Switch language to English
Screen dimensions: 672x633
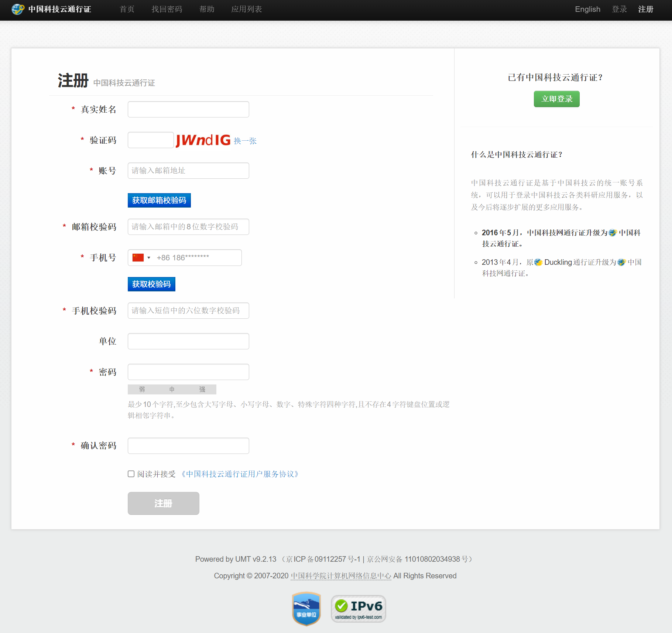click(x=587, y=9)
